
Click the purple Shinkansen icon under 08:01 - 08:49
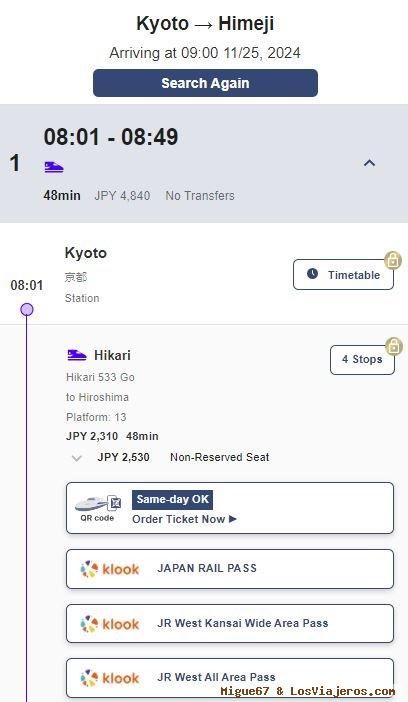[x=54, y=167]
